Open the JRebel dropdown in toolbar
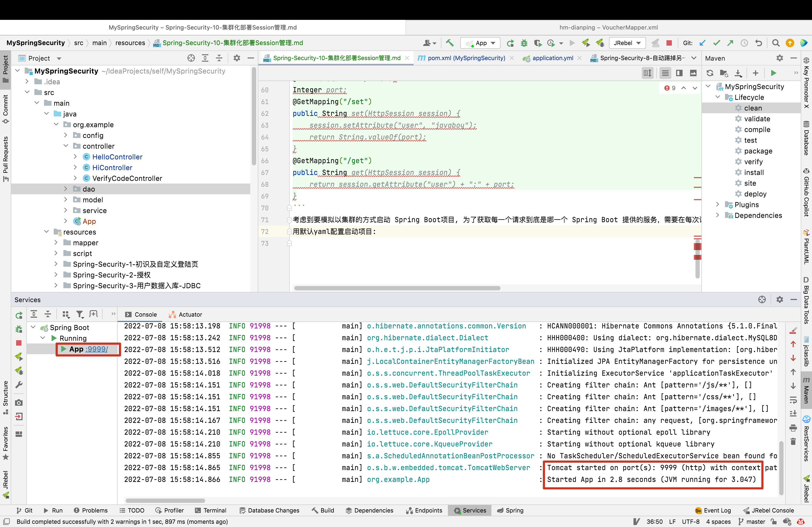The height and width of the screenshot is (527, 812). (627, 43)
